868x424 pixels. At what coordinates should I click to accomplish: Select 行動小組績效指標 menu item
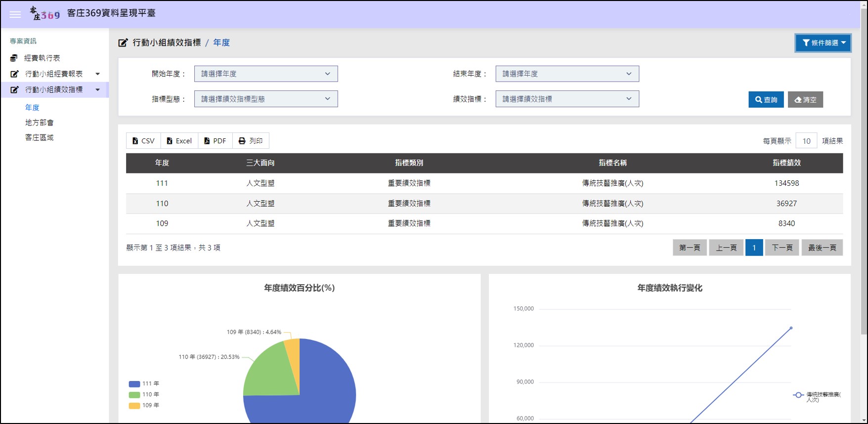(x=54, y=90)
